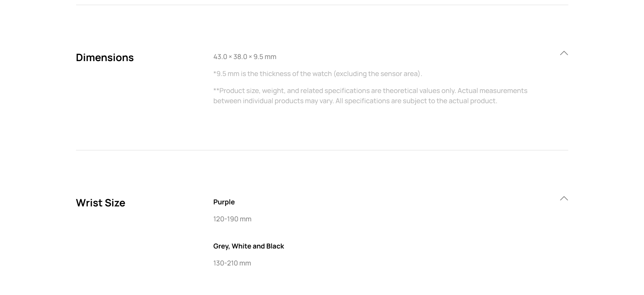644x295 pixels.
Task: Click the word "White" in the color label
Action: (x=241, y=246)
